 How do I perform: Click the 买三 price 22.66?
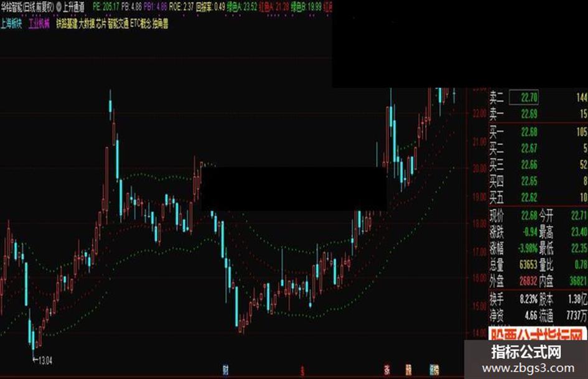(x=529, y=165)
